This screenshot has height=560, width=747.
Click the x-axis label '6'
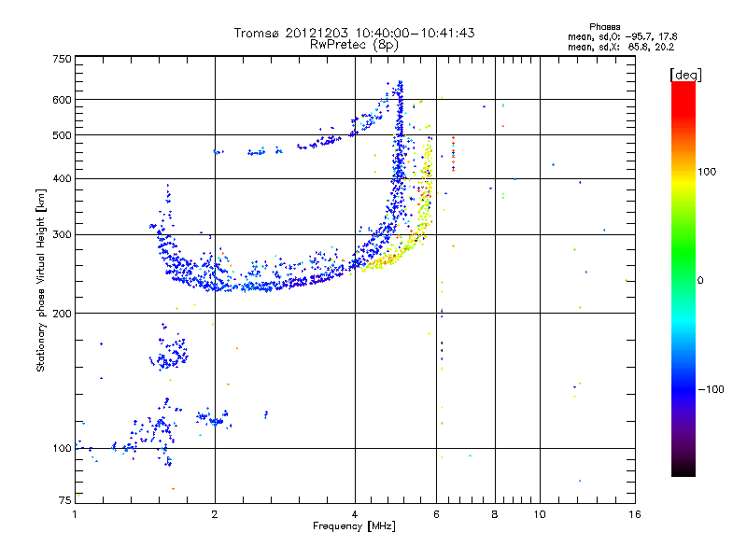pos(436,514)
